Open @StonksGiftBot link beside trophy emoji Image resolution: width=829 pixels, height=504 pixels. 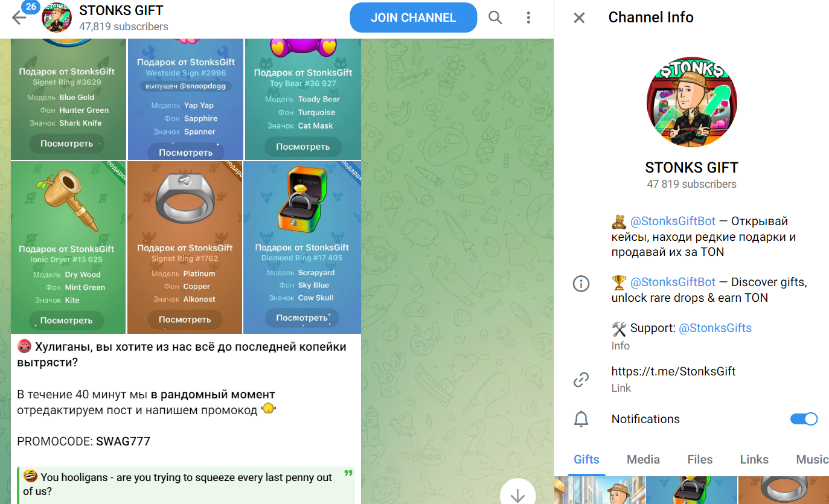673,282
